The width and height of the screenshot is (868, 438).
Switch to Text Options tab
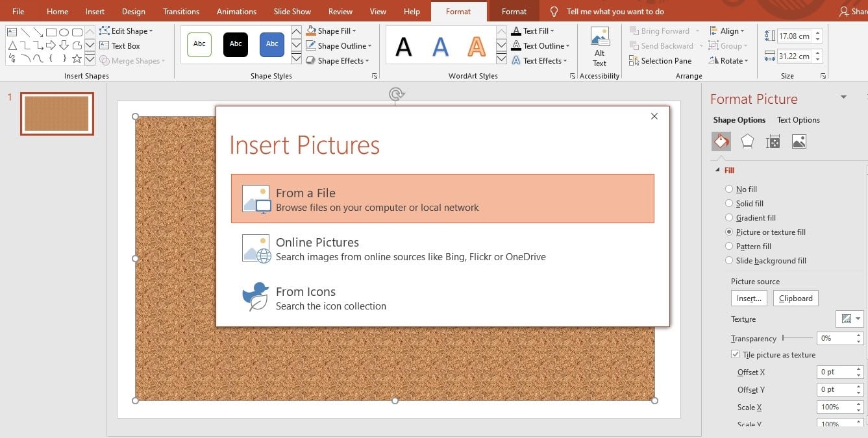click(x=798, y=120)
